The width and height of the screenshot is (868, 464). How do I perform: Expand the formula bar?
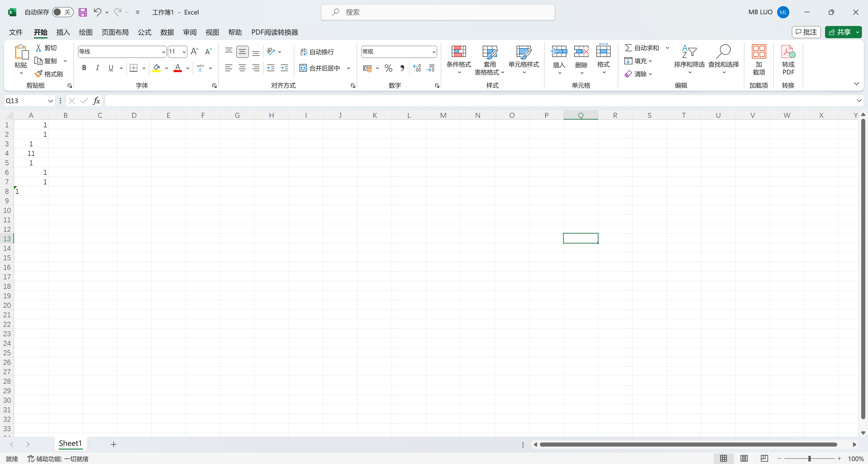click(x=859, y=100)
